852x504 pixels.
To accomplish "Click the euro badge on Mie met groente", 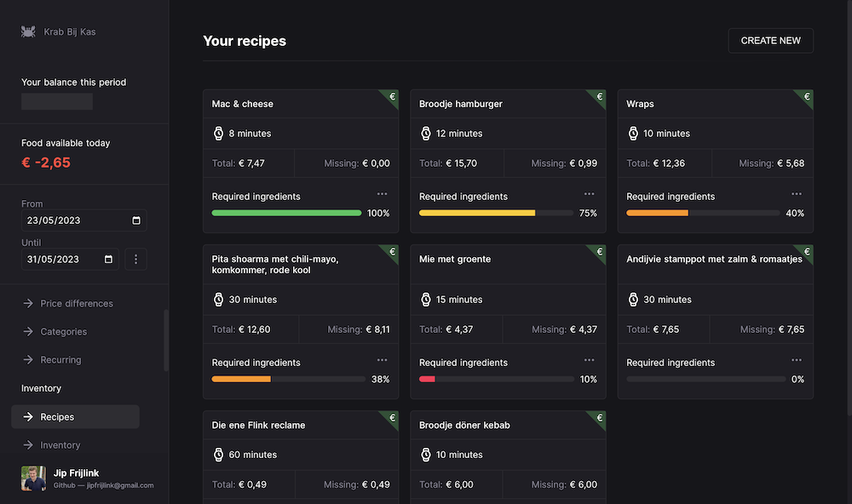I will pos(599,249).
